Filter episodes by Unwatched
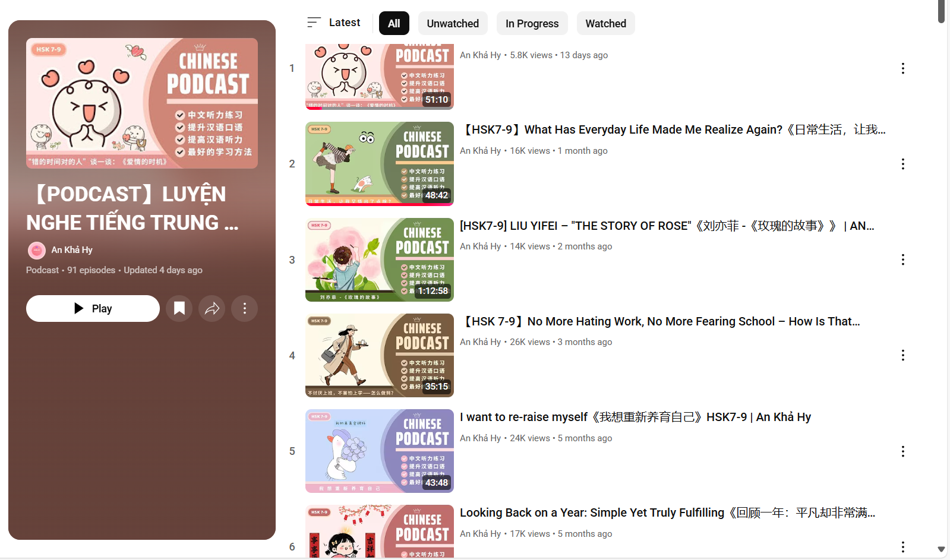 (453, 23)
